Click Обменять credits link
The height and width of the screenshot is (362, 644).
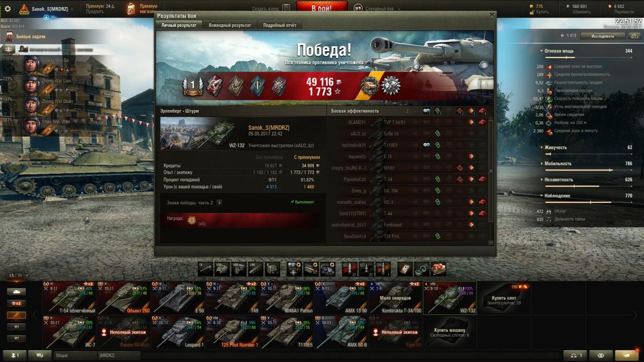pos(582,11)
